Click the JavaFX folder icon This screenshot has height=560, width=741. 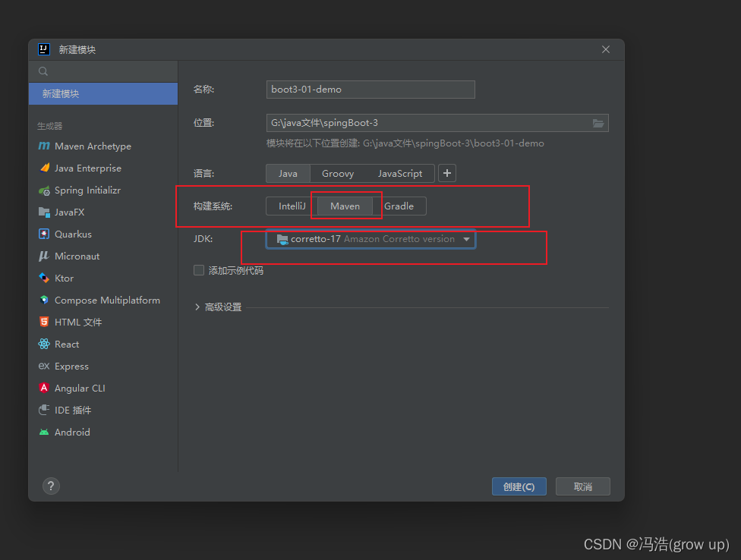(44, 212)
